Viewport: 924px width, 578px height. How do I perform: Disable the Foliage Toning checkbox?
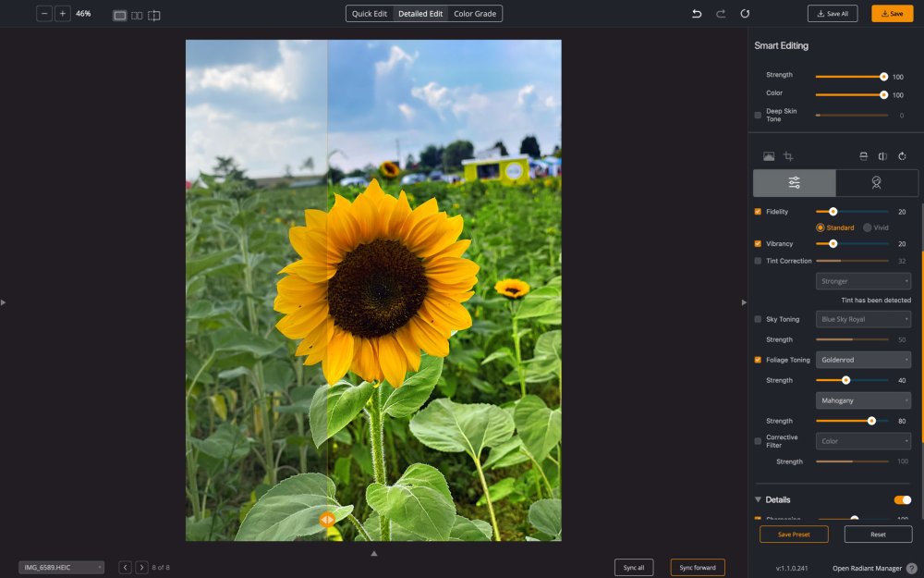(758, 360)
